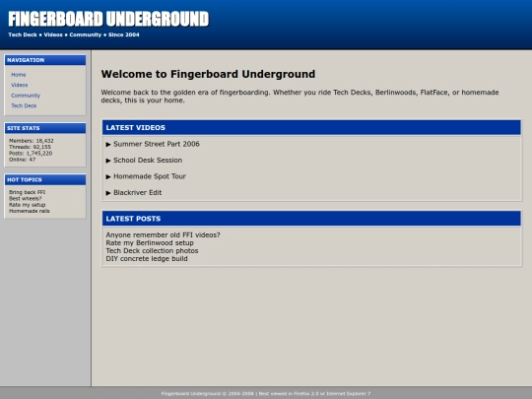The height and width of the screenshot is (399, 532).
Task: Open post 'Anyone remember old FFI videos?'
Action: pos(163,234)
